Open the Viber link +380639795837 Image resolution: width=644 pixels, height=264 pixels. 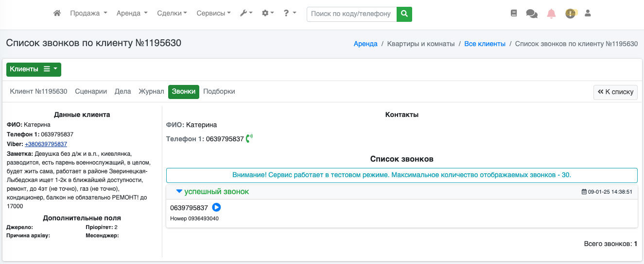46,144
